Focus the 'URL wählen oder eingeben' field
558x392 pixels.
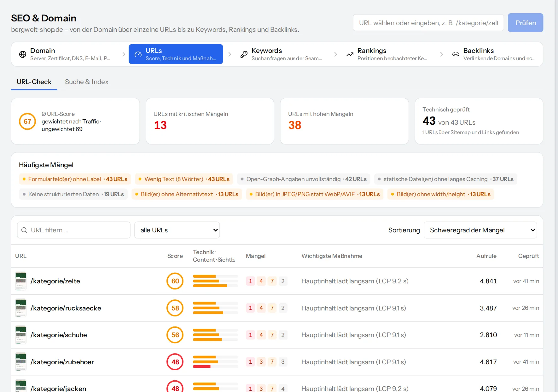tap(428, 23)
